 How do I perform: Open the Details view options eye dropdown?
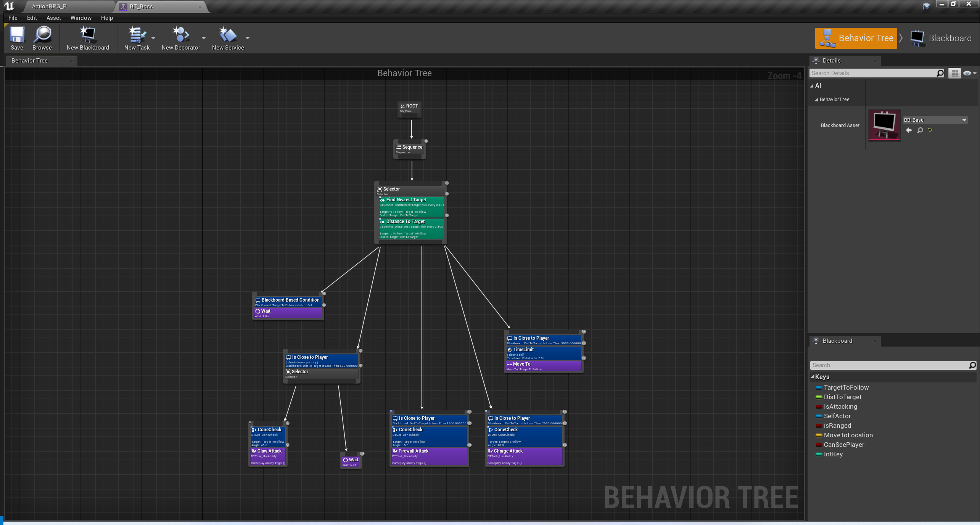969,73
